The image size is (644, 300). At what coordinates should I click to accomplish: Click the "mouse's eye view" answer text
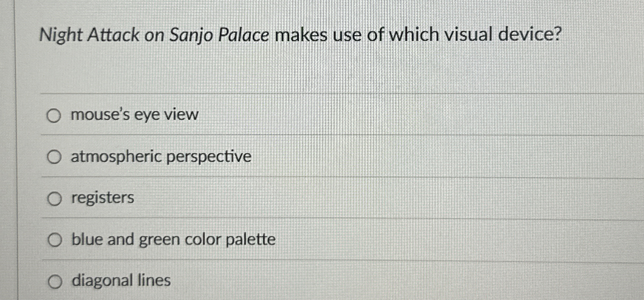tap(135, 115)
